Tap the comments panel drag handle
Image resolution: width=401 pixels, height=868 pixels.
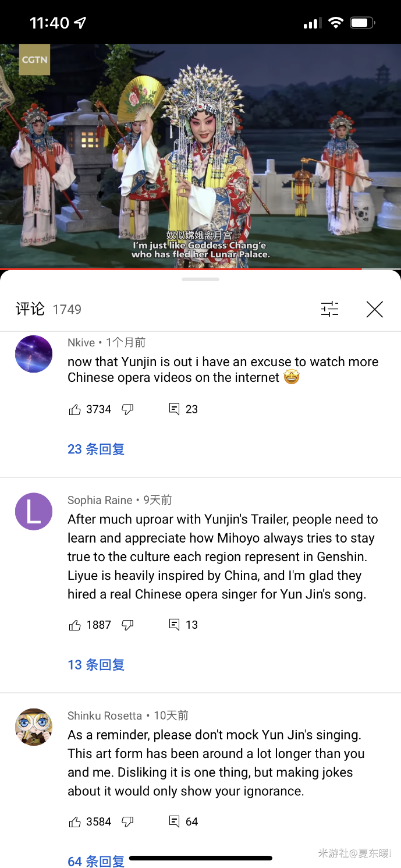pyautogui.click(x=200, y=279)
